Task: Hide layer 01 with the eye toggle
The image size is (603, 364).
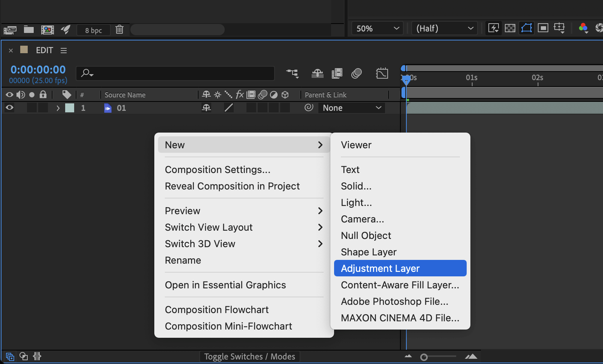Action: pyautogui.click(x=9, y=108)
